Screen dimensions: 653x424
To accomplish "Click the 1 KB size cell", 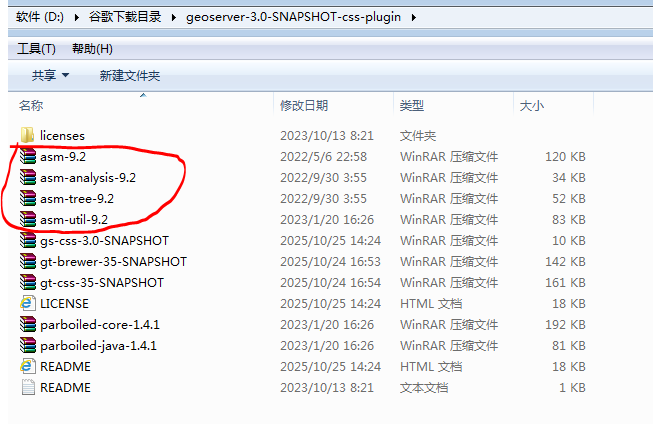I will 572,388.
